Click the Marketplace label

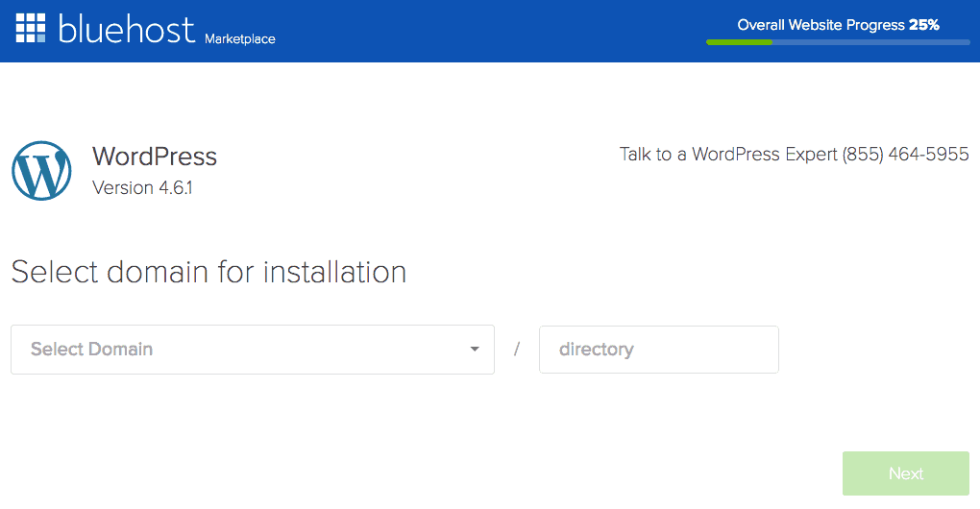pyautogui.click(x=240, y=38)
